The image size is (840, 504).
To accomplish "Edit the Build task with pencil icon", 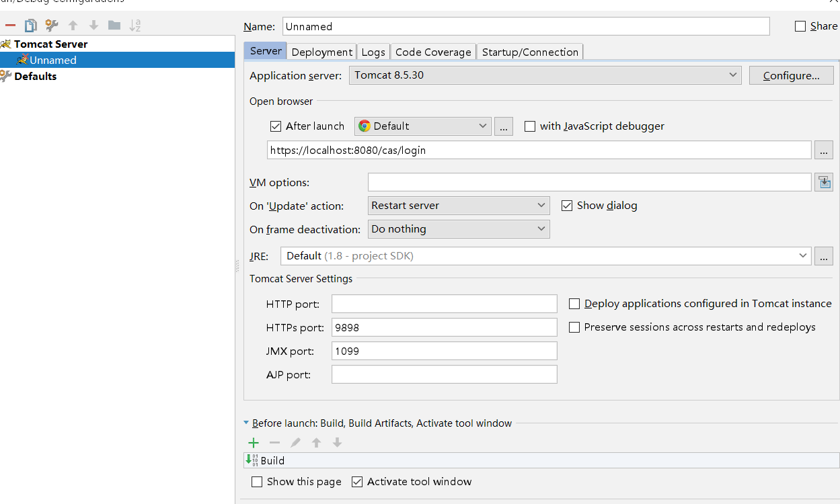I will [295, 442].
